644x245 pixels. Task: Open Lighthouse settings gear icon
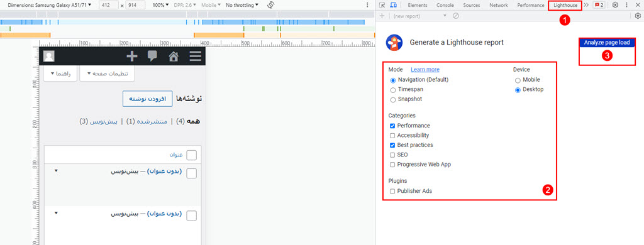tap(638, 16)
